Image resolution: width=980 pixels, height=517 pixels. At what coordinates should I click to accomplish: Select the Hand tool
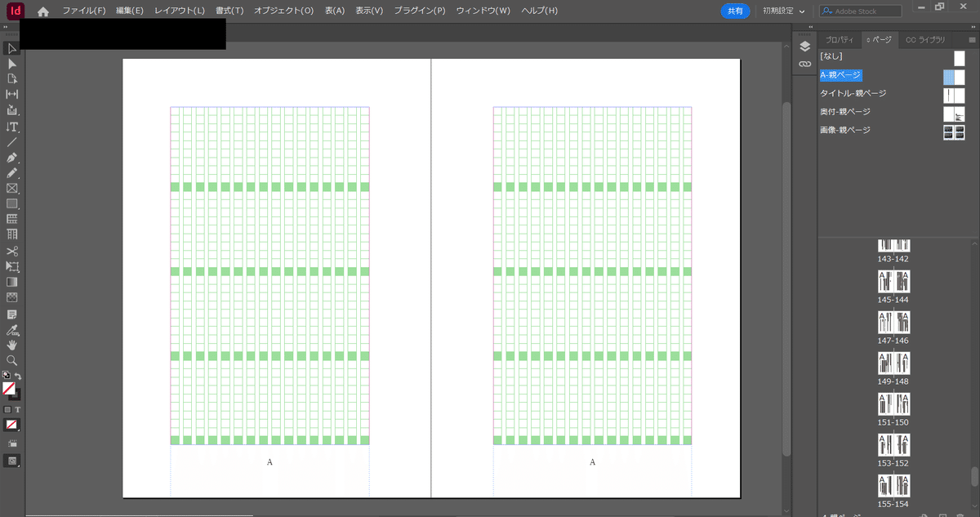pyautogui.click(x=12, y=345)
